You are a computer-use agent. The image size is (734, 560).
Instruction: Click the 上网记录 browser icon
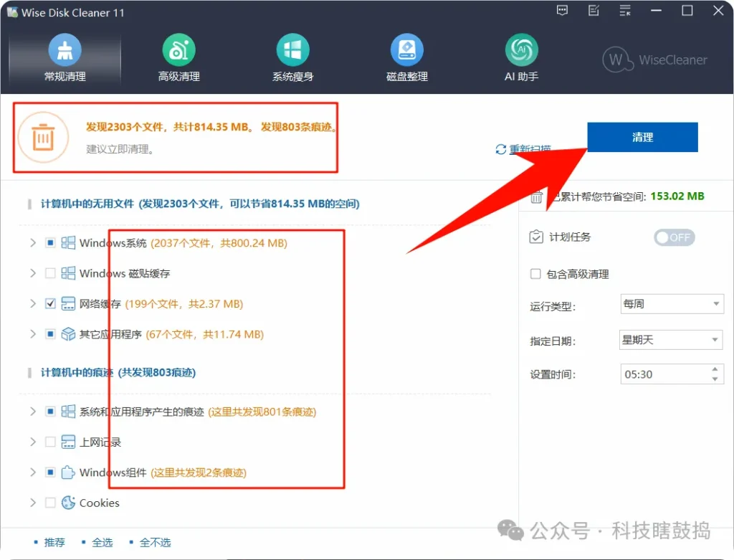click(68, 442)
